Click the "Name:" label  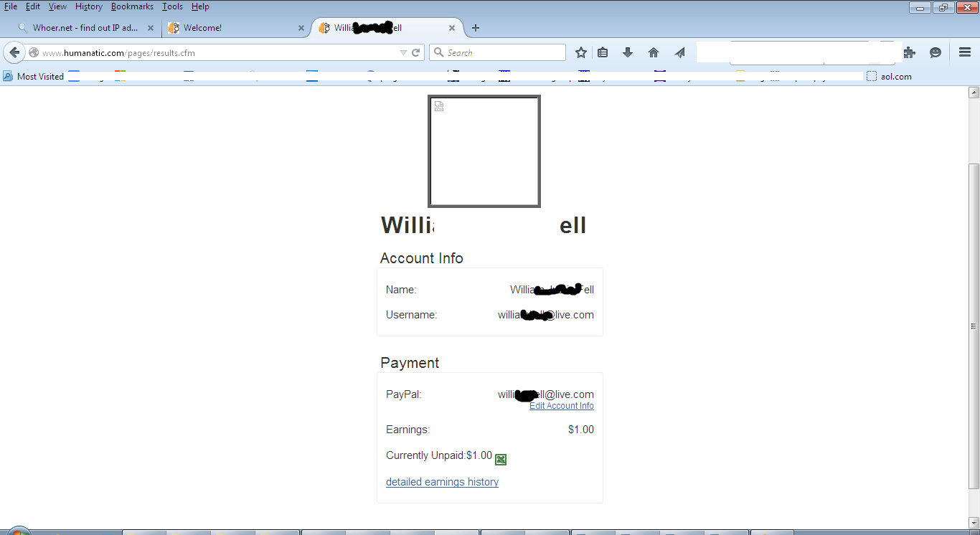click(x=401, y=290)
